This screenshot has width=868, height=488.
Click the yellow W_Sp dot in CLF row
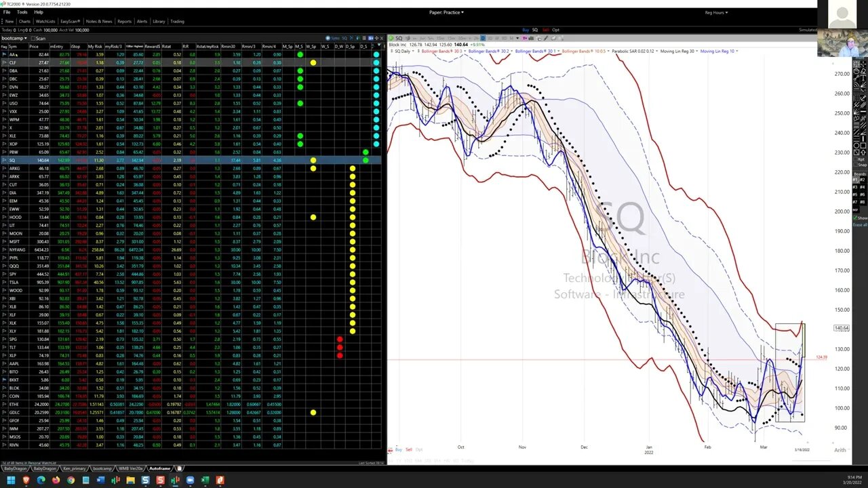click(x=313, y=62)
